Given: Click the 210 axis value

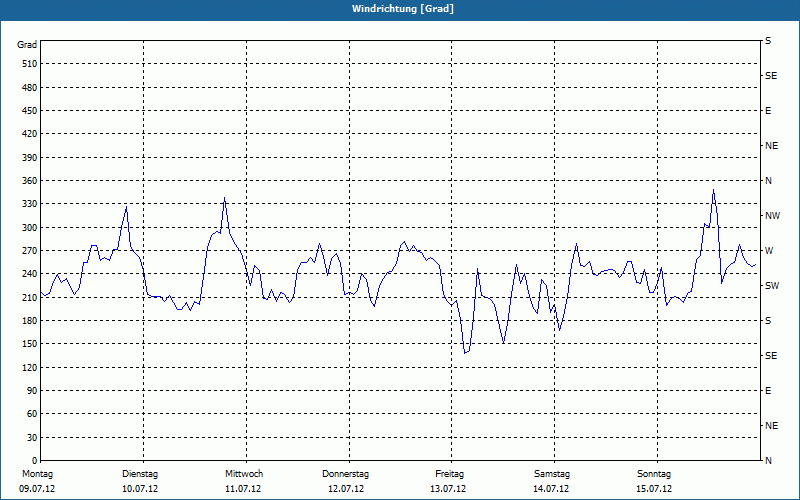Looking at the screenshot, I should [30, 297].
